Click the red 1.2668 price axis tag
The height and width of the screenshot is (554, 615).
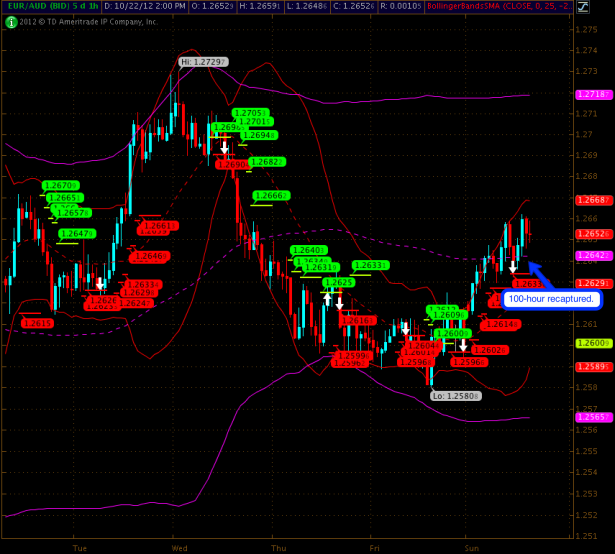[594, 199]
